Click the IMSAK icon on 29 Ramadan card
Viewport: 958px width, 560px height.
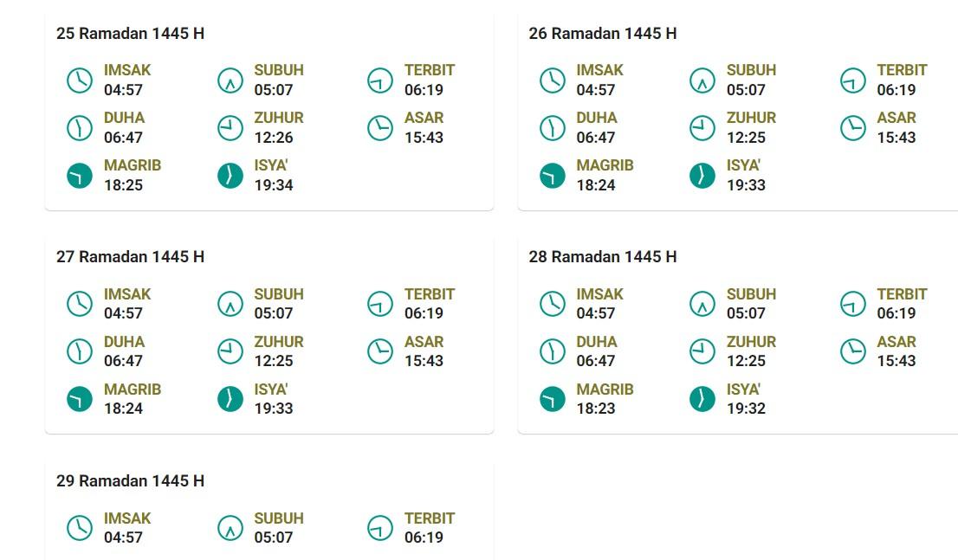click(80, 526)
